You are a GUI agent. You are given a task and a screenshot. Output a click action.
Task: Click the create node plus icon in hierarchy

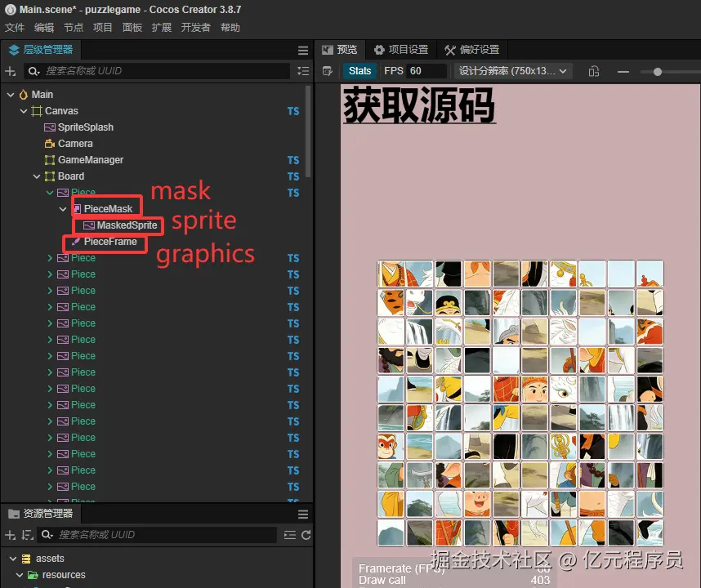tap(9, 71)
